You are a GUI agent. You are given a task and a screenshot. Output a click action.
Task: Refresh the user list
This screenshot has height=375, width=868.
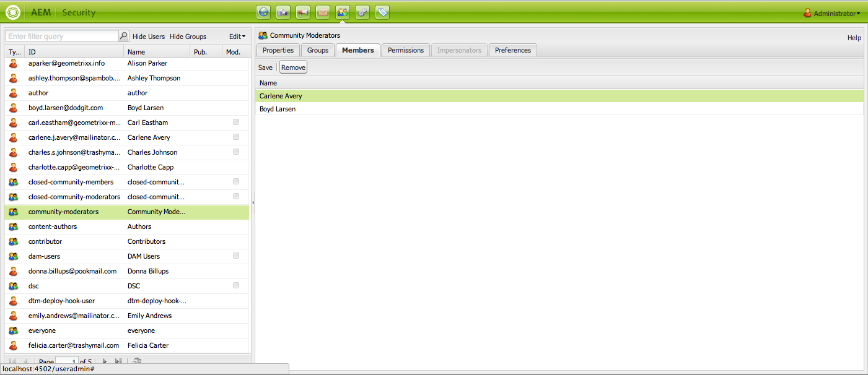(137, 361)
